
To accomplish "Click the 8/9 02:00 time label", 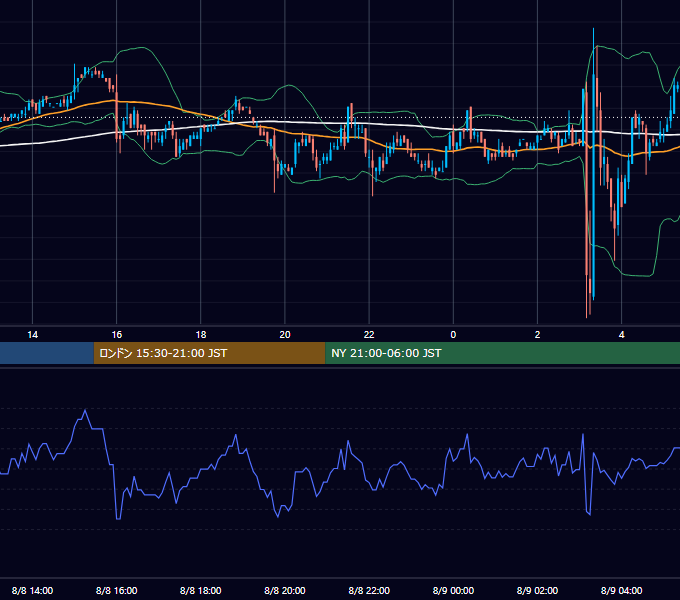I will pos(537,590).
